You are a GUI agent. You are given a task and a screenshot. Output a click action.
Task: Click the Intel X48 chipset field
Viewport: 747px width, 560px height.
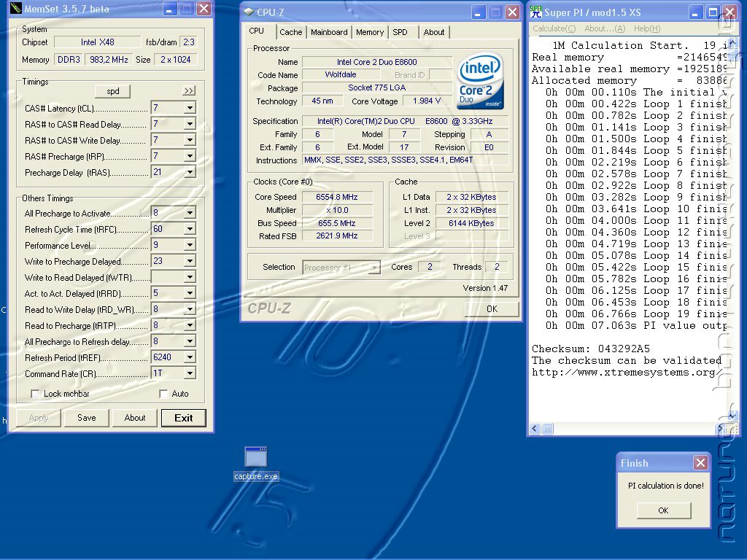tap(97, 42)
